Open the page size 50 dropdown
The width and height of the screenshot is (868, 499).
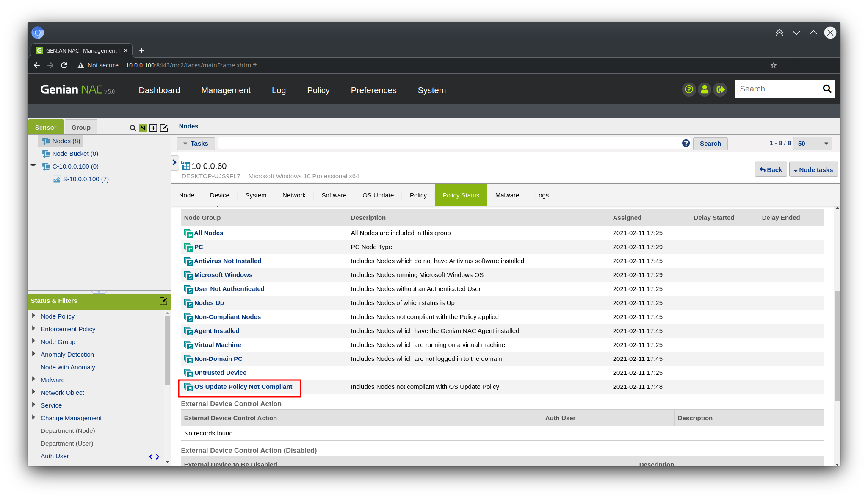[x=826, y=144]
